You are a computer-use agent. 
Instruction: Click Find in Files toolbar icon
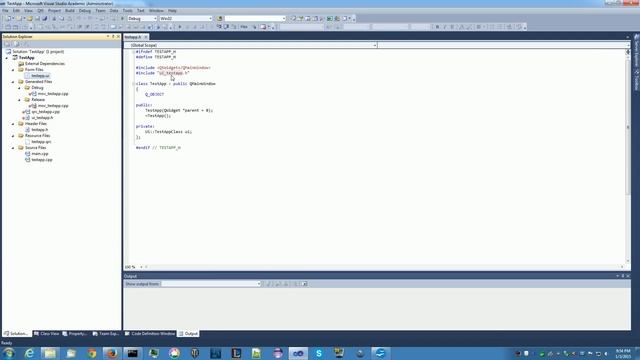(219, 18)
